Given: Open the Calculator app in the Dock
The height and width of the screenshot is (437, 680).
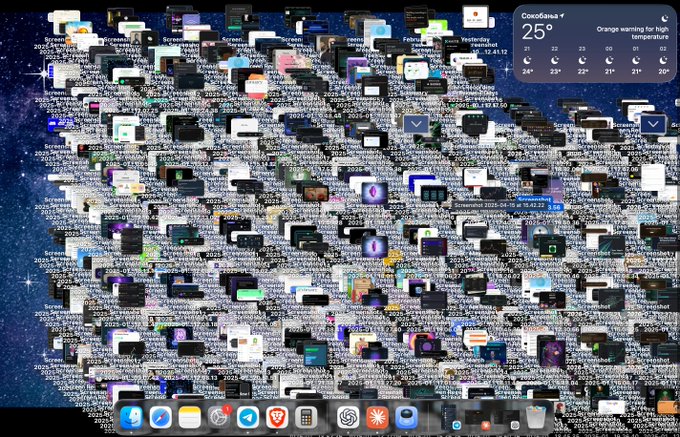Looking at the screenshot, I should [x=306, y=417].
